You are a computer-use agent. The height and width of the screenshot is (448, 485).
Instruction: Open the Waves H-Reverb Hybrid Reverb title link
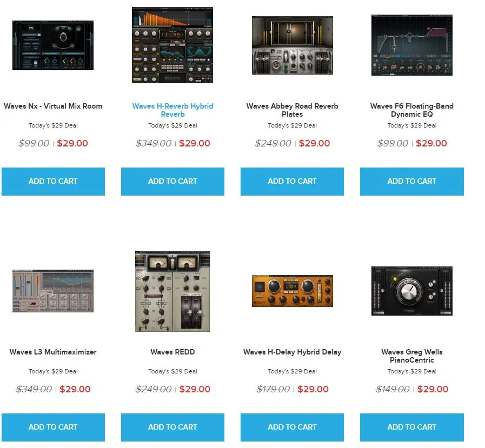[172, 110]
